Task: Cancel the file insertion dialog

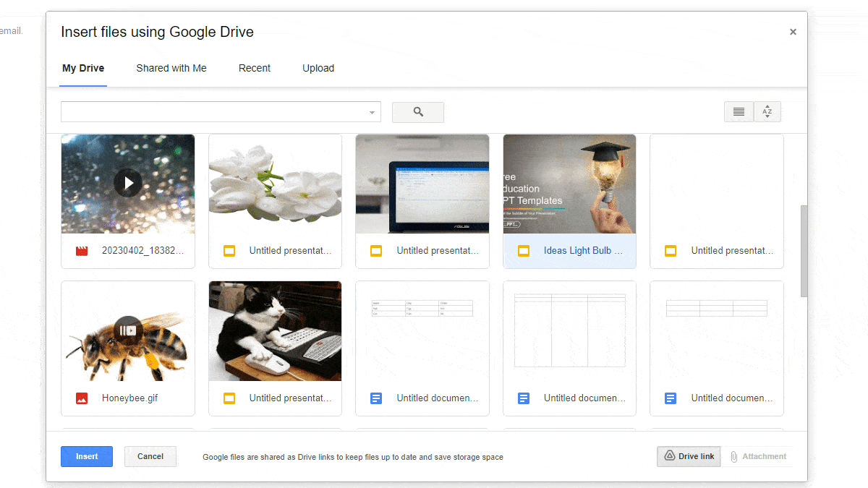Action: coord(150,456)
